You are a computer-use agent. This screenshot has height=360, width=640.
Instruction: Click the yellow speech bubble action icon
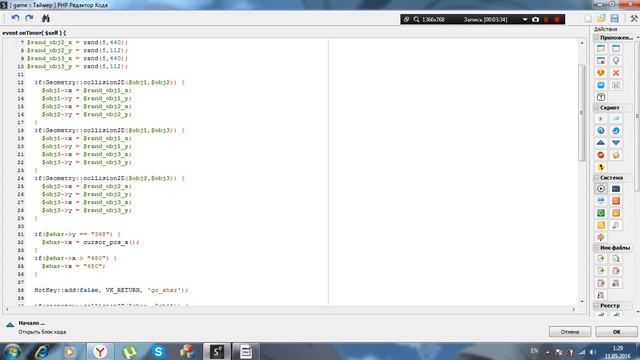601,73
